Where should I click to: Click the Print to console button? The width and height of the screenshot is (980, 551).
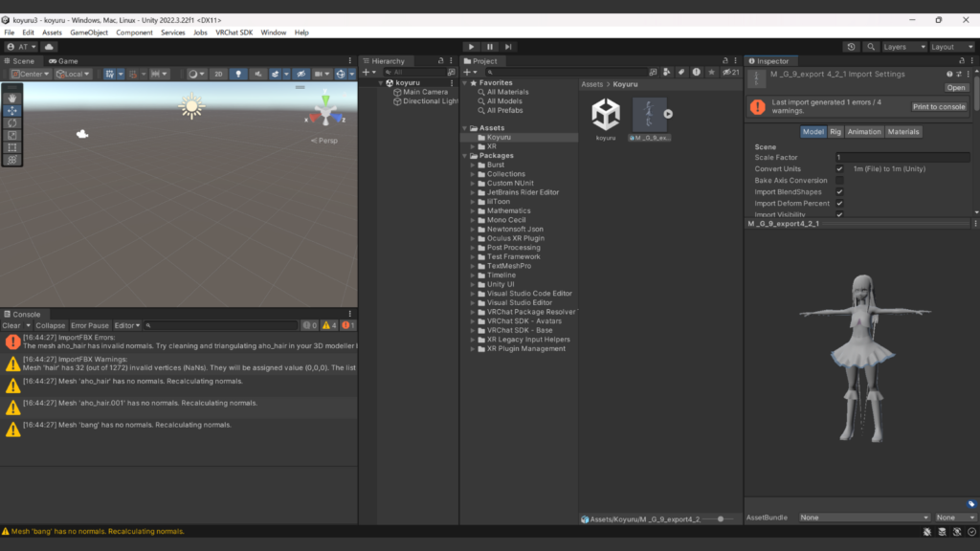(938, 107)
